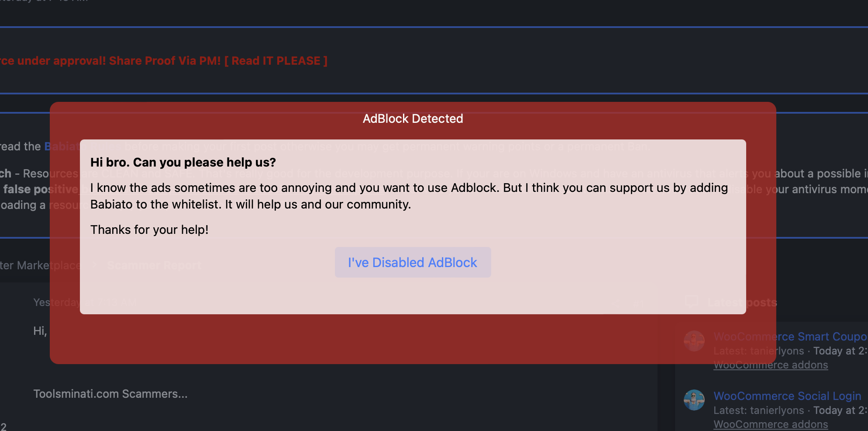Open the WooCommerce Social Login thread
The height and width of the screenshot is (431, 868).
[787, 396]
